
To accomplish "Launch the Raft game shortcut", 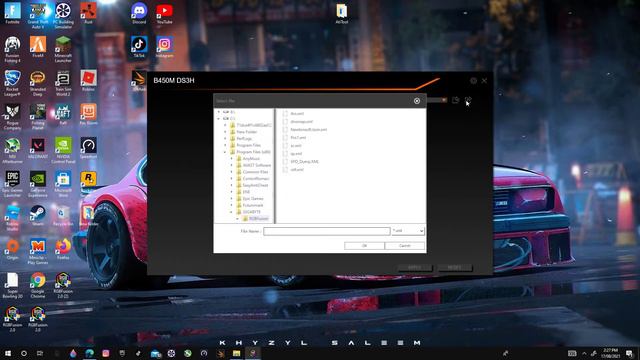I will point(63,114).
